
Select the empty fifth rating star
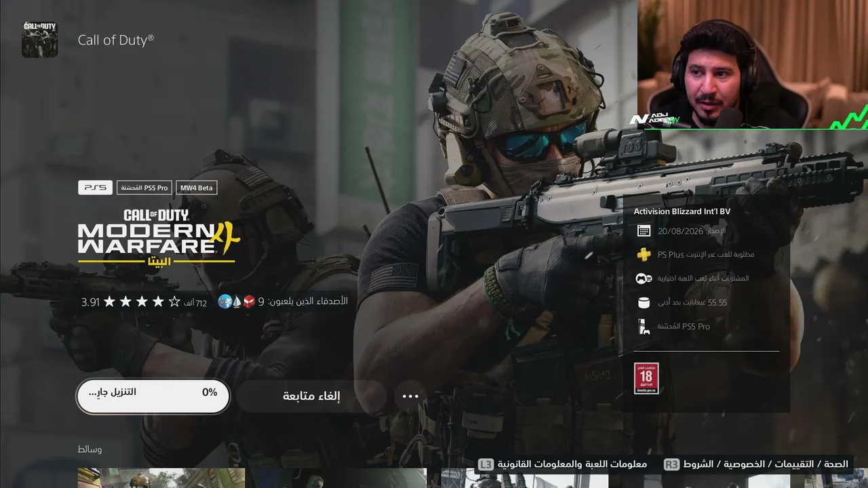174,302
